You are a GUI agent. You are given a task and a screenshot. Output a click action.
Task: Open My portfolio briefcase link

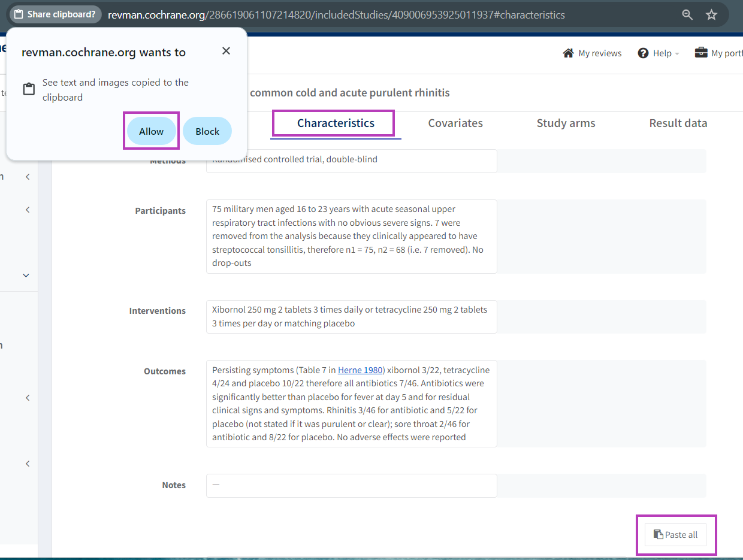tap(718, 53)
